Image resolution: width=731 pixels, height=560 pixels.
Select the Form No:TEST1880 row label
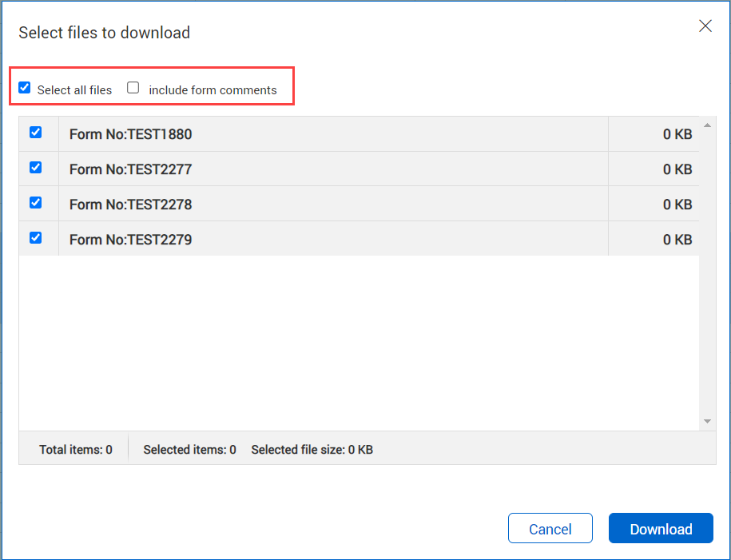point(130,134)
